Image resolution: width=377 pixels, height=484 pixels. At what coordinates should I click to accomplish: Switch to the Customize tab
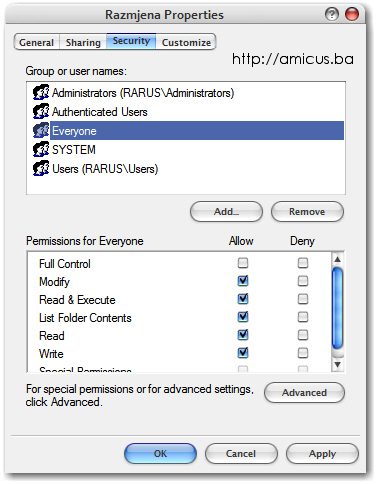(186, 42)
